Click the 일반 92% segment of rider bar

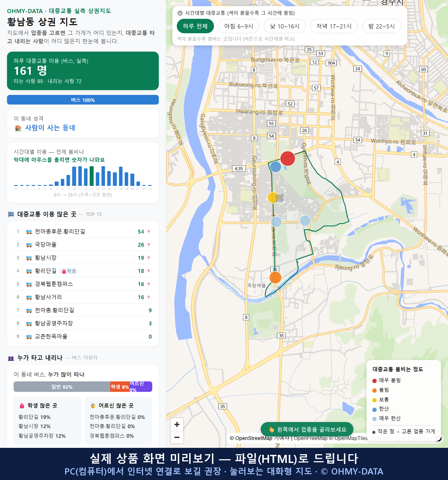(62, 387)
